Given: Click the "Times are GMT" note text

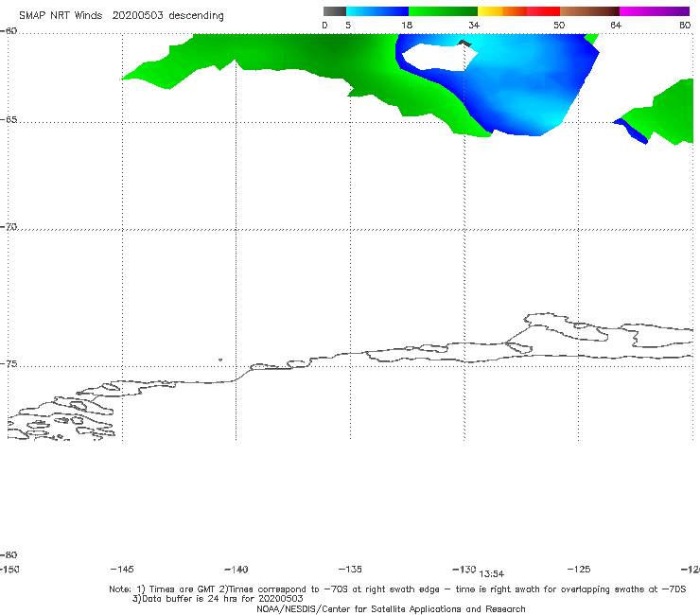Looking at the screenshot, I should (x=182, y=589).
